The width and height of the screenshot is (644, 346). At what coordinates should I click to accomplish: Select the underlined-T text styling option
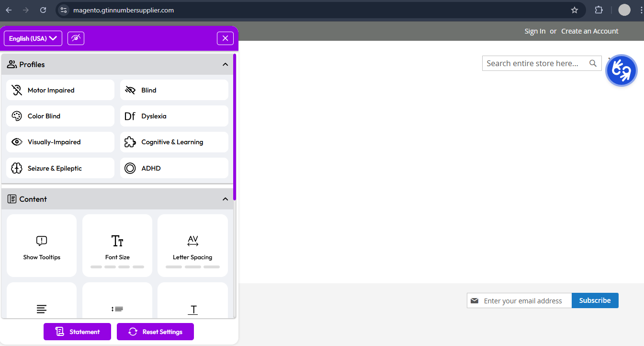pyautogui.click(x=192, y=309)
